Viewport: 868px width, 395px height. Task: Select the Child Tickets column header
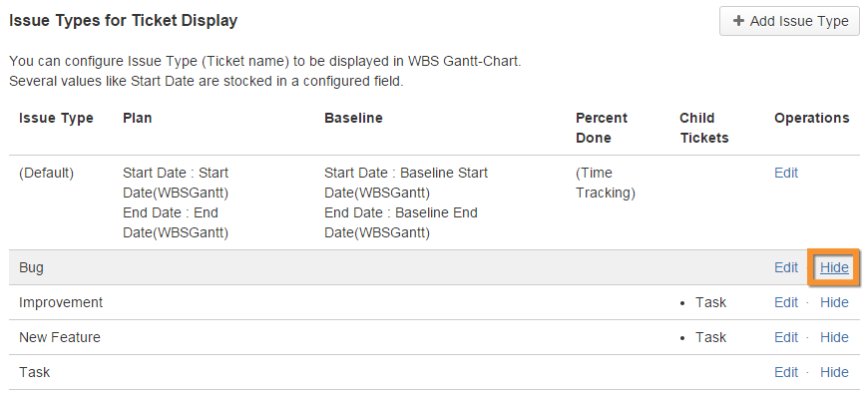tap(704, 128)
